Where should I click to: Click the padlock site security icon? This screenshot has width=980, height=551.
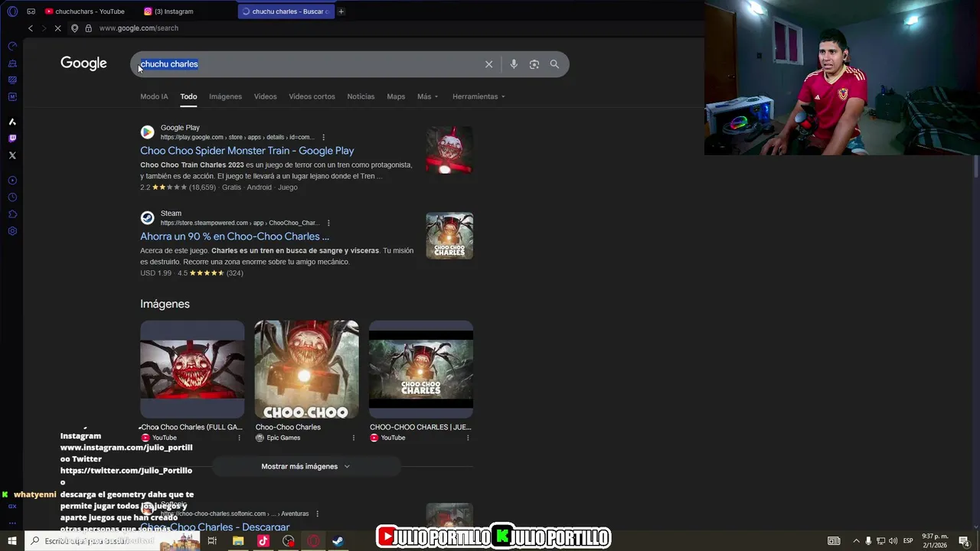coord(88,28)
